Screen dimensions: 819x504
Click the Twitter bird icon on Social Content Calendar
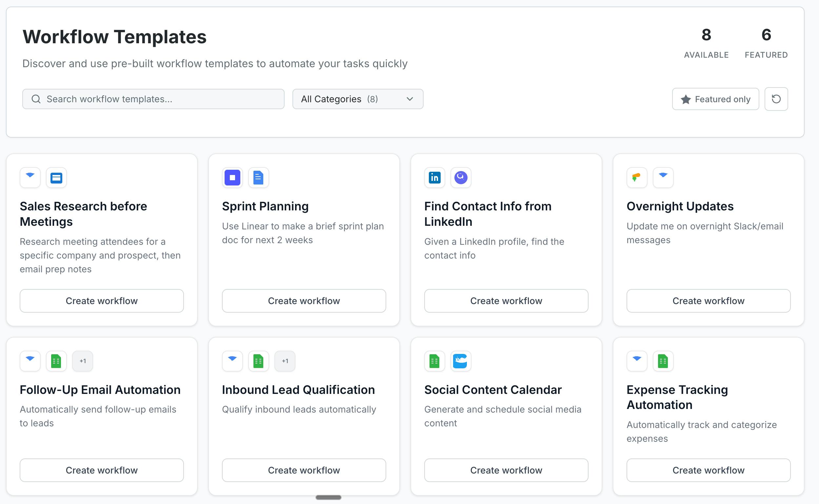(461, 361)
